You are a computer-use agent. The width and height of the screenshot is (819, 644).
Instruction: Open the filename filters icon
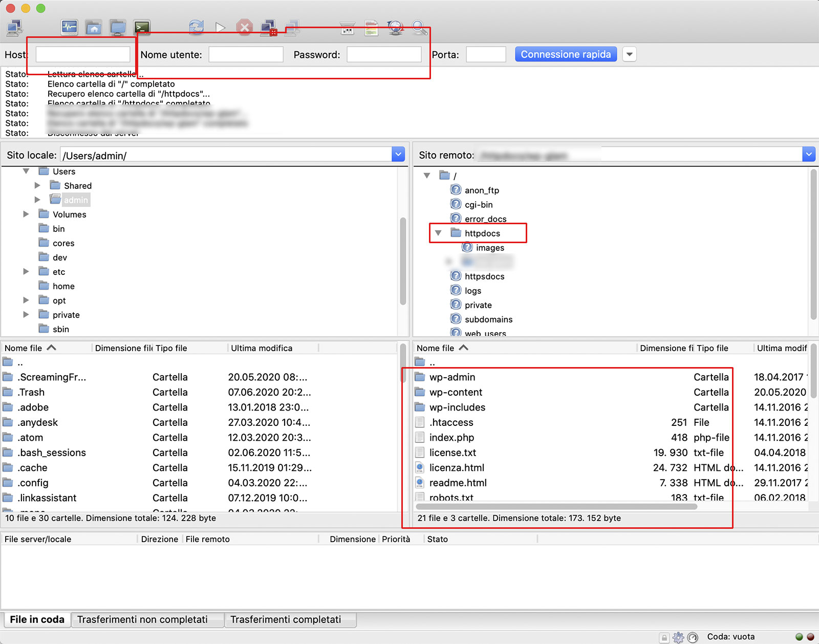(348, 29)
